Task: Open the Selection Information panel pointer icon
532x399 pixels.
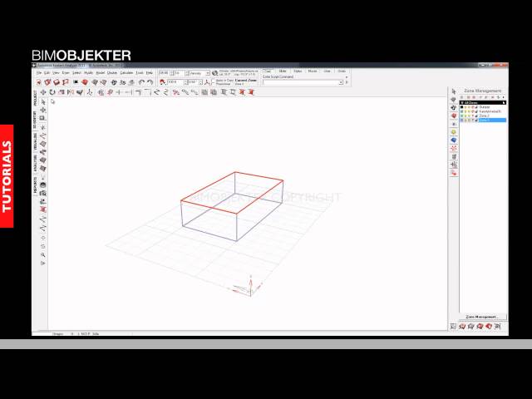Action: click(x=454, y=91)
